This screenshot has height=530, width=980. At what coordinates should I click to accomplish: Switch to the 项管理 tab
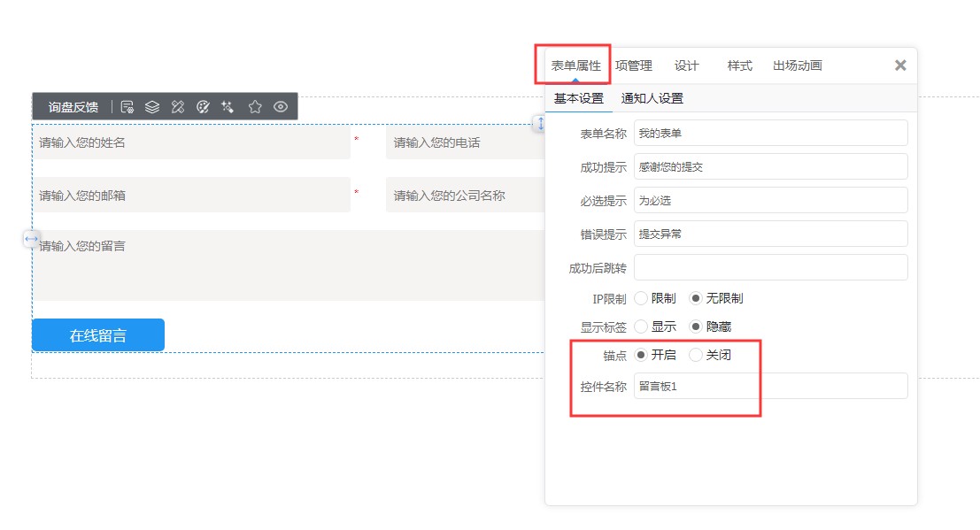point(633,65)
